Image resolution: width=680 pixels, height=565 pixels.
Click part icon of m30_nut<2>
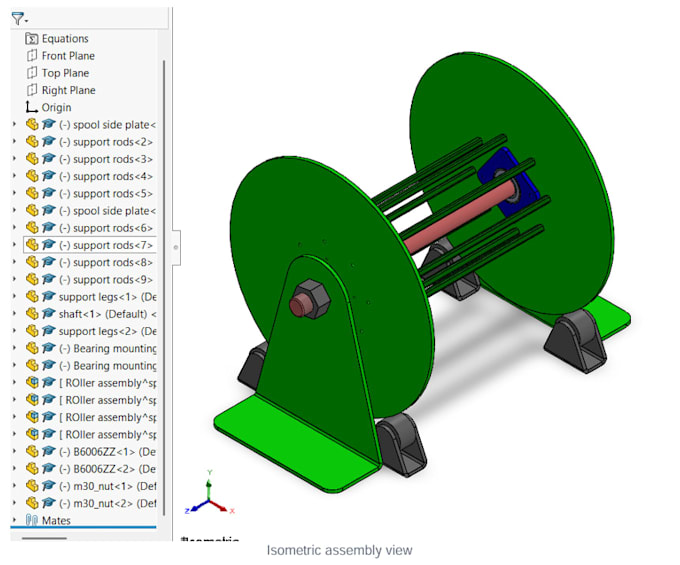point(32,503)
